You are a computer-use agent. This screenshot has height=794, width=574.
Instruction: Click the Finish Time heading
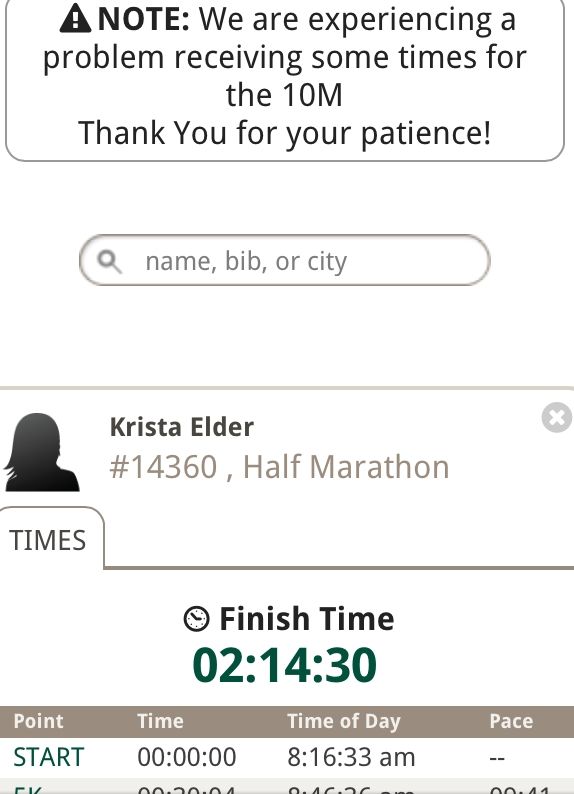click(307, 619)
